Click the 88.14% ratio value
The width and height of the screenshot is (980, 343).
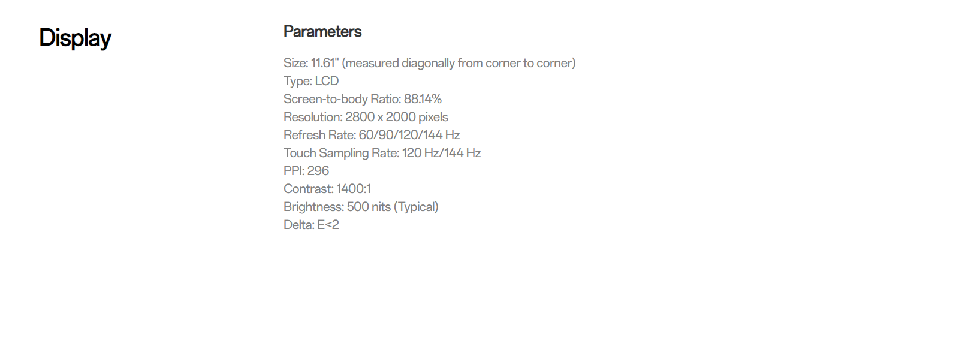click(x=423, y=99)
